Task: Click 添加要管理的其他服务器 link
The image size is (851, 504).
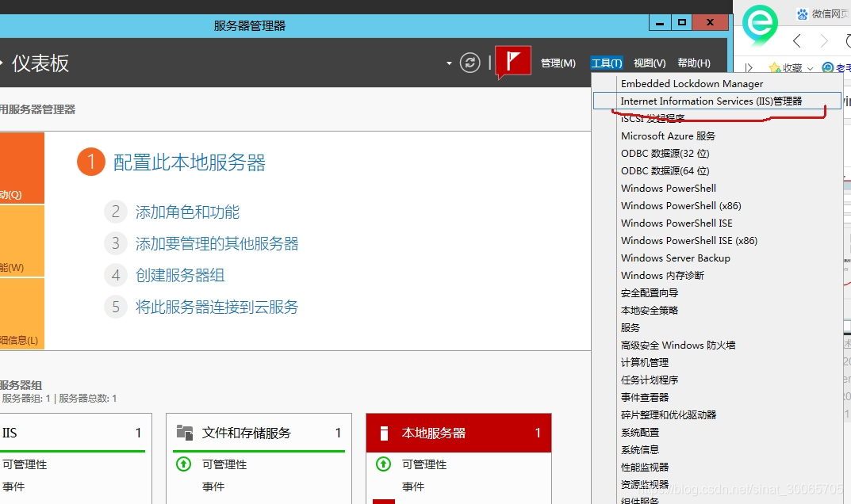Action: [x=217, y=243]
